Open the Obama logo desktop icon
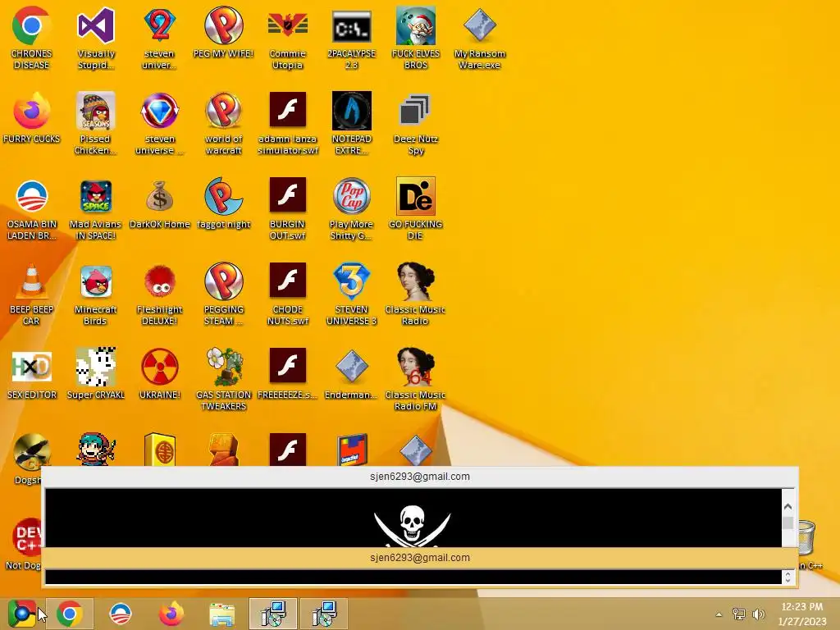Image resolution: width=840 pixels, height=630 pixels. click(32, 196)
